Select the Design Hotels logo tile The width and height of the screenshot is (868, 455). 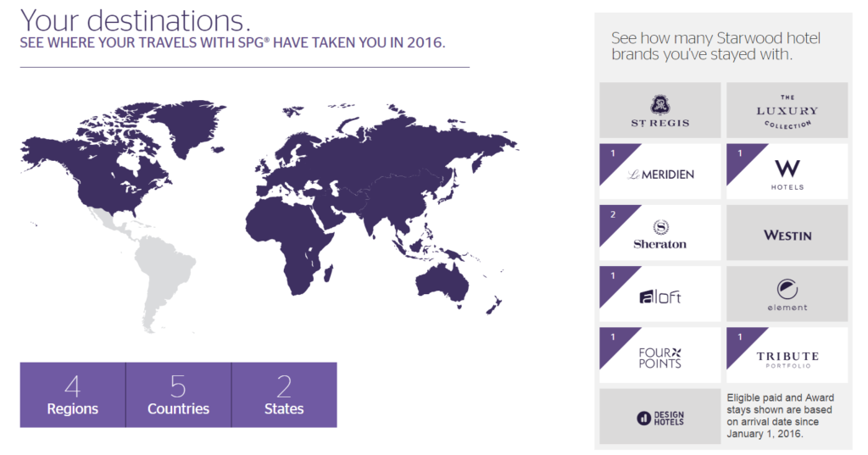pyautogui.click(x=659, y=416)
